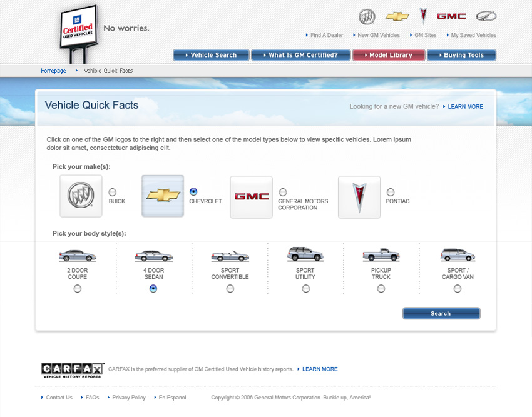This screenshot has height=417, width=532.
Task: Choose the 2 Door Coupe radio button
Action: 78,288
